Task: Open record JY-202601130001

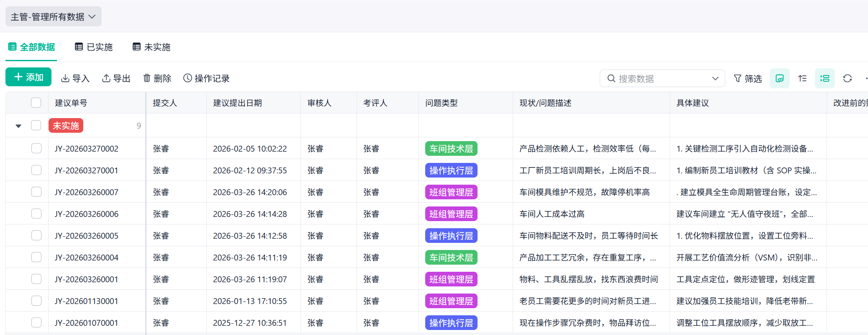Action: click(x=87, y=301)
